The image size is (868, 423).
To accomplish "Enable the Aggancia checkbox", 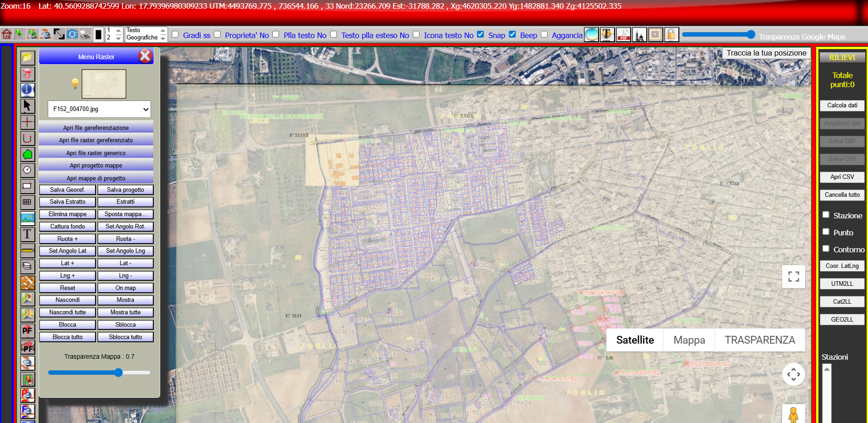I will 544,34.
